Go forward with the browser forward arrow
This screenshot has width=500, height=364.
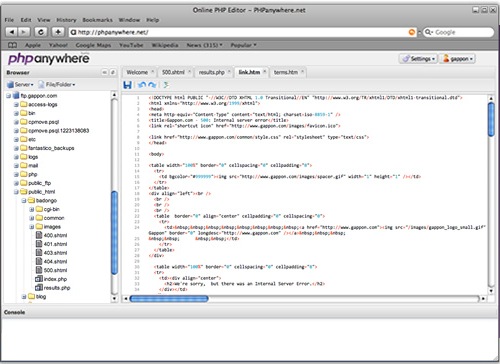pyautogui.click(x=24, y=32)
